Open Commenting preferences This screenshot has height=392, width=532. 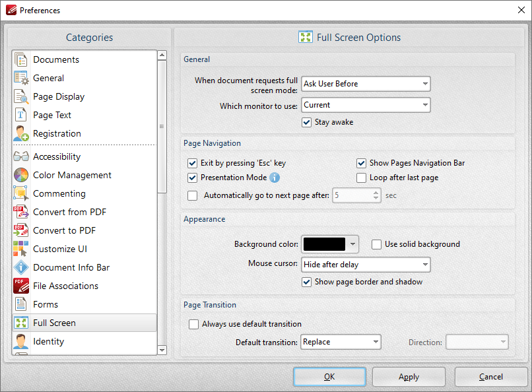[84, 193]
